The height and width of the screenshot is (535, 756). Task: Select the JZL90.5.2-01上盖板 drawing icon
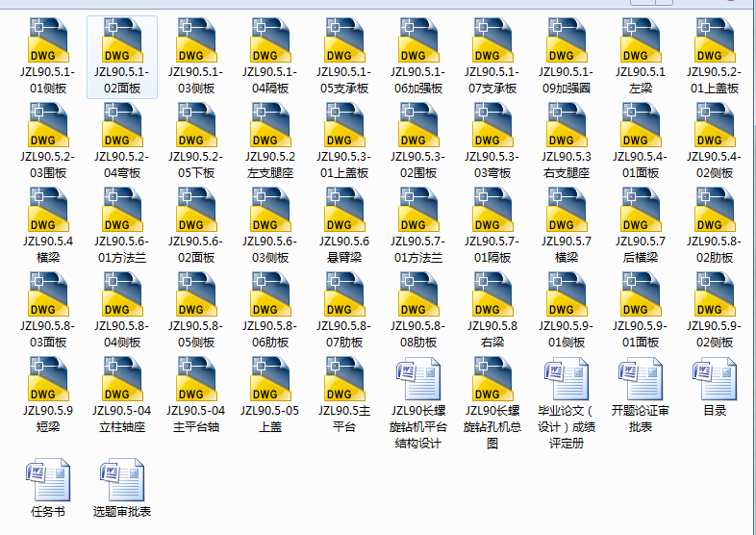tap(715, 40)
